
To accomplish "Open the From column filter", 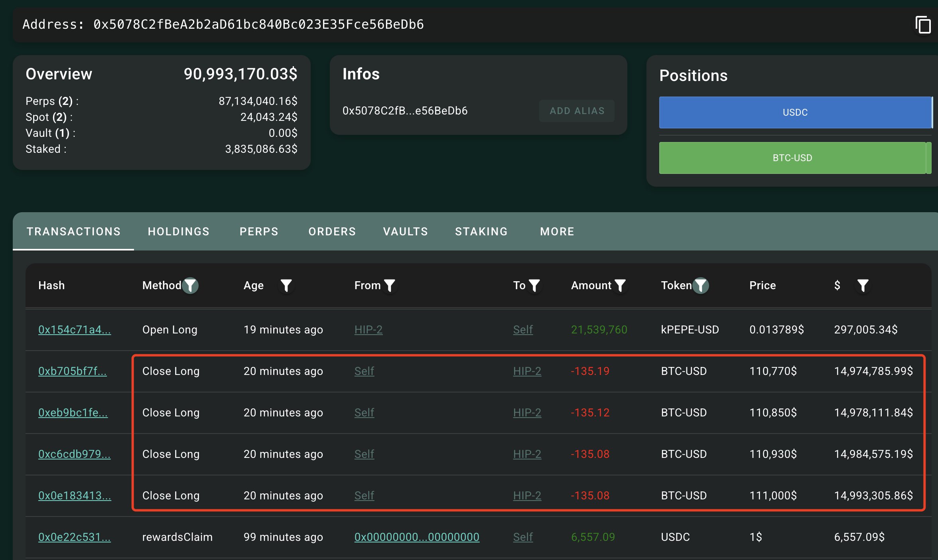I will point(389,286).
